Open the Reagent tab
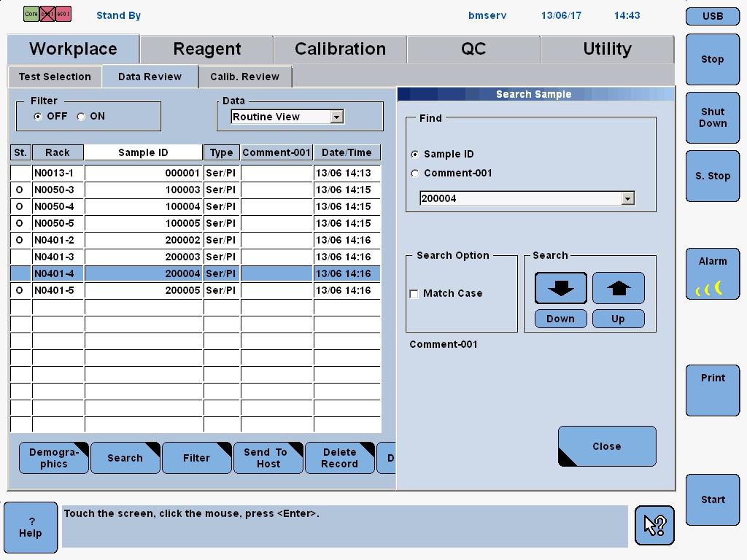 tap(207, 49)
